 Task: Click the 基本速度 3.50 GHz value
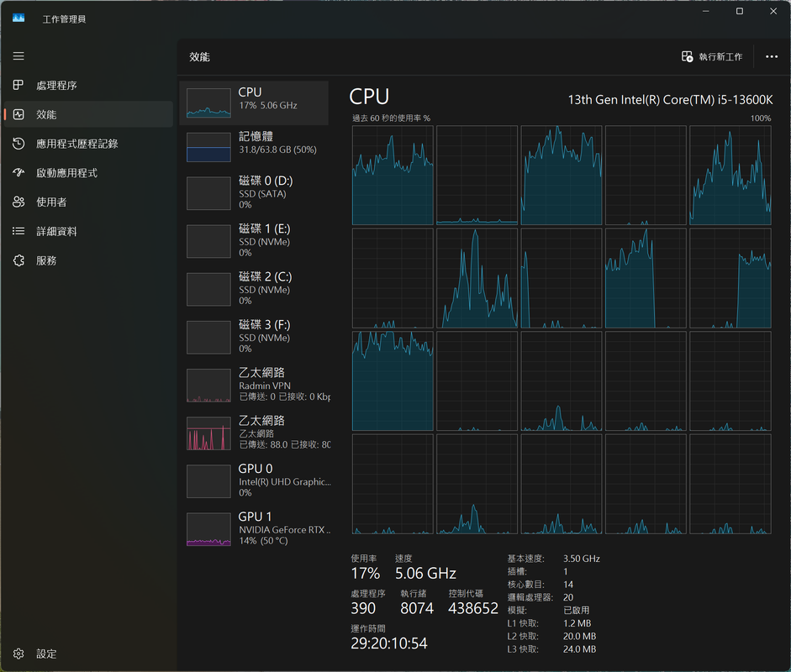click(x=581, y=559)
